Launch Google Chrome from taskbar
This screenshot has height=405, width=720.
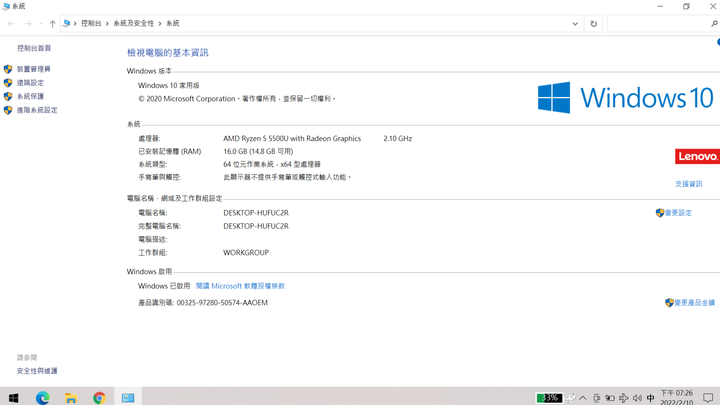click(x=99, y=398)
